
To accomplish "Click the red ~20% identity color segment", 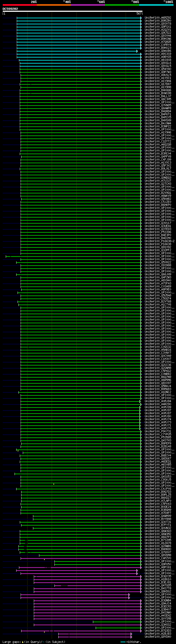I will 20,5.
